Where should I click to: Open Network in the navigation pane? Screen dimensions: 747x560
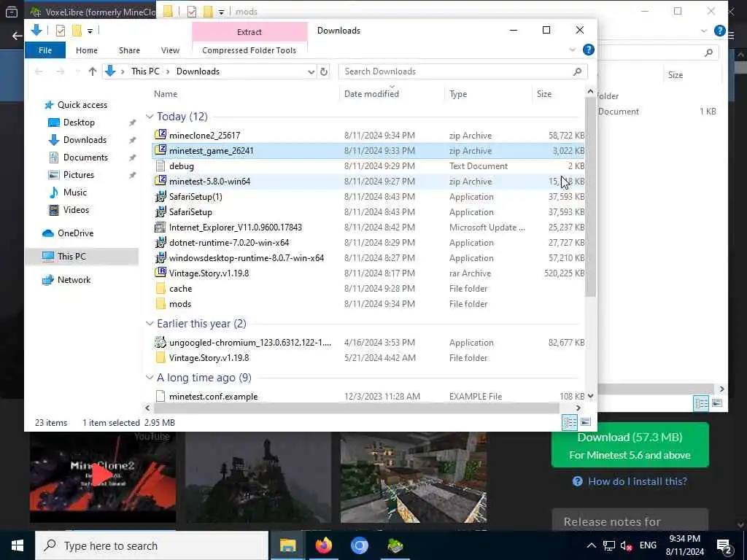pos(74,280)
